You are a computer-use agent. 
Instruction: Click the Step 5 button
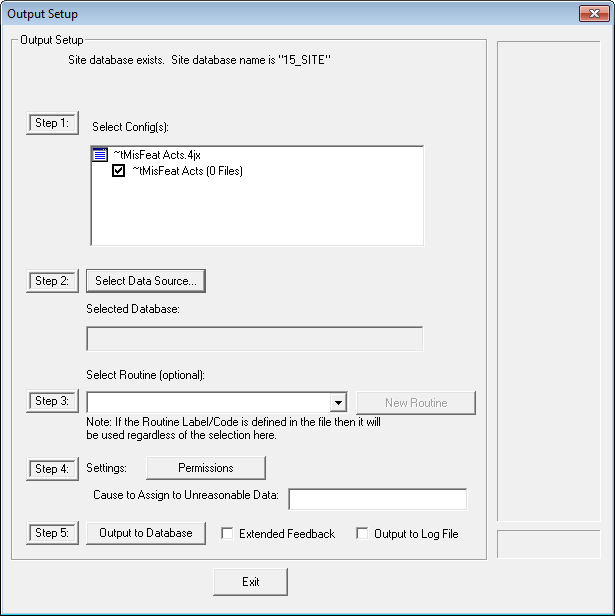click(x=52, y=533)
